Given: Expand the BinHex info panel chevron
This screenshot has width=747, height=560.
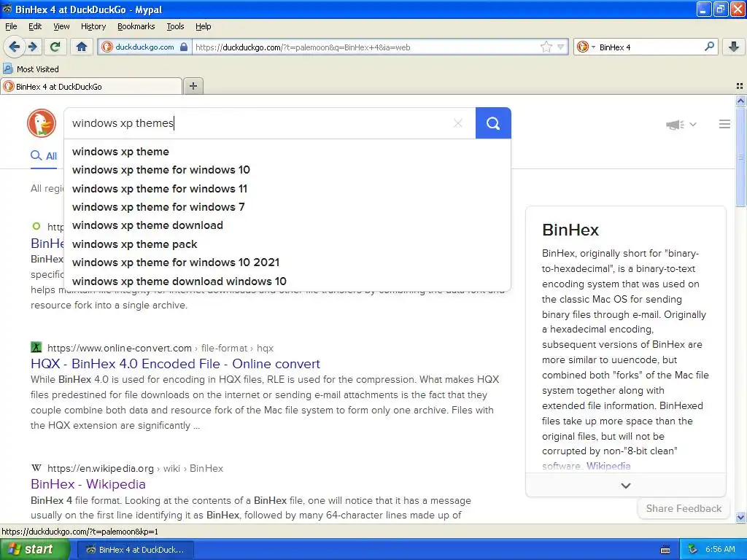Looking at the screenshot, I should (x=626, y=486).
